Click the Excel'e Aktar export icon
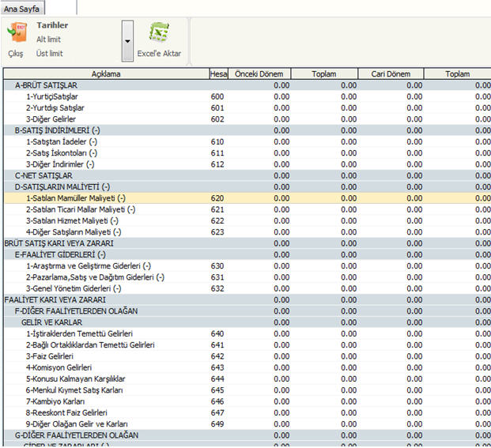 tap(161, 40)
